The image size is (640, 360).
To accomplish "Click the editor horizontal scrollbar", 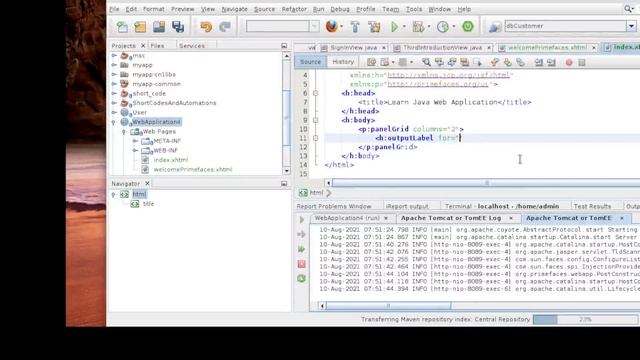I will click(x=486, y=183).
